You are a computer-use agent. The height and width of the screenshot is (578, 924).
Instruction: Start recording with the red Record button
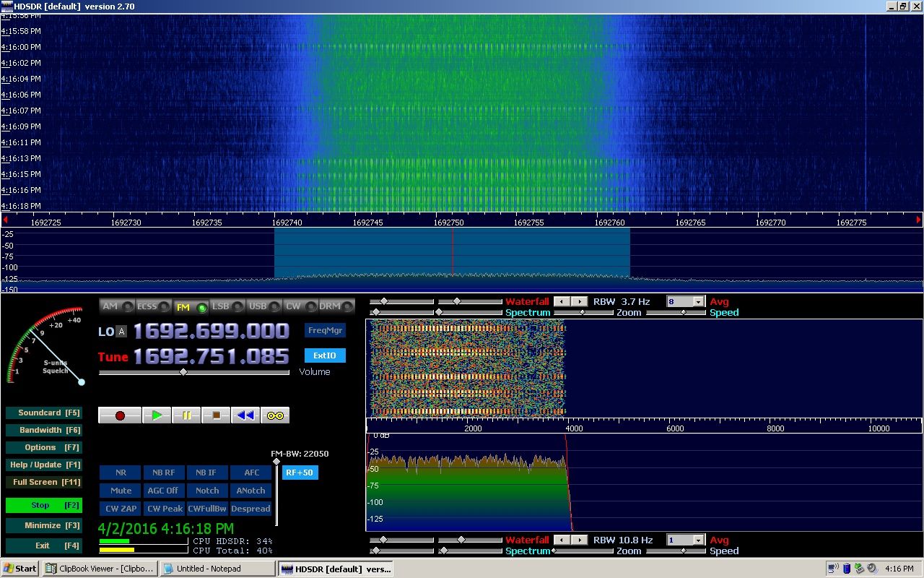(x=120, y=415)
